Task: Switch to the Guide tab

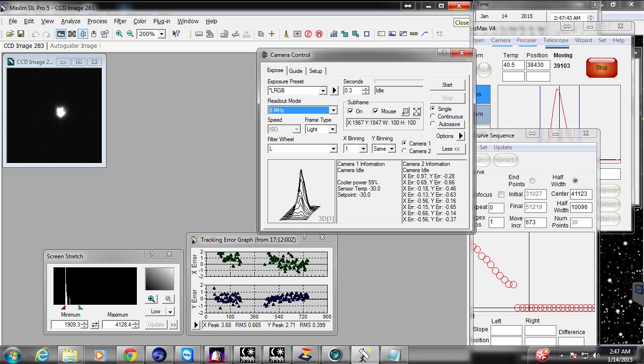Action: [x=295, y=71]
